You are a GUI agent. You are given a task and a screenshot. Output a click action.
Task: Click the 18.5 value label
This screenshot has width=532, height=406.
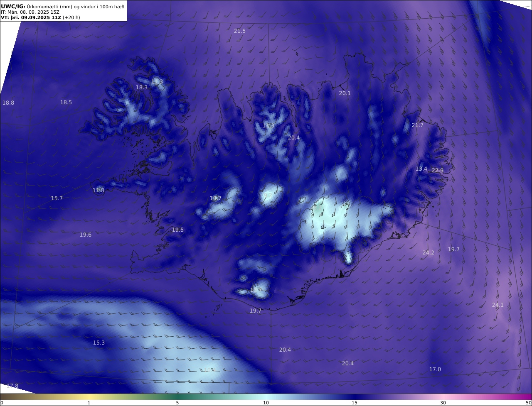(66, 103)
